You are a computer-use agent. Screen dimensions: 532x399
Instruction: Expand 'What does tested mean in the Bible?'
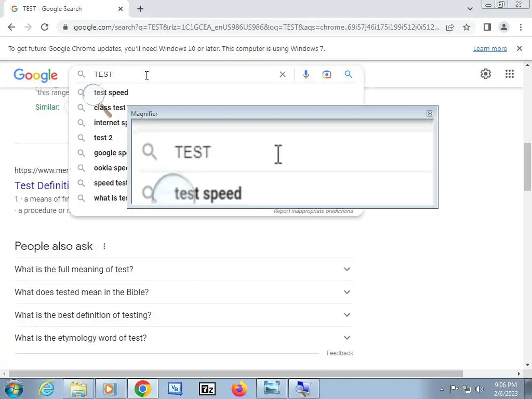(x=183, y=292)
